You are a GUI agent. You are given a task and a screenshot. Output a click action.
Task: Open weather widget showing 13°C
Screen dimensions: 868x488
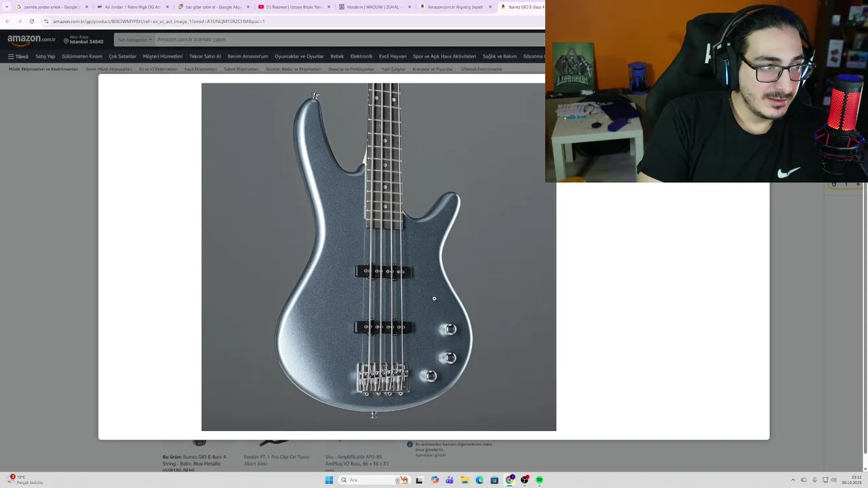[x=25, y=480]
